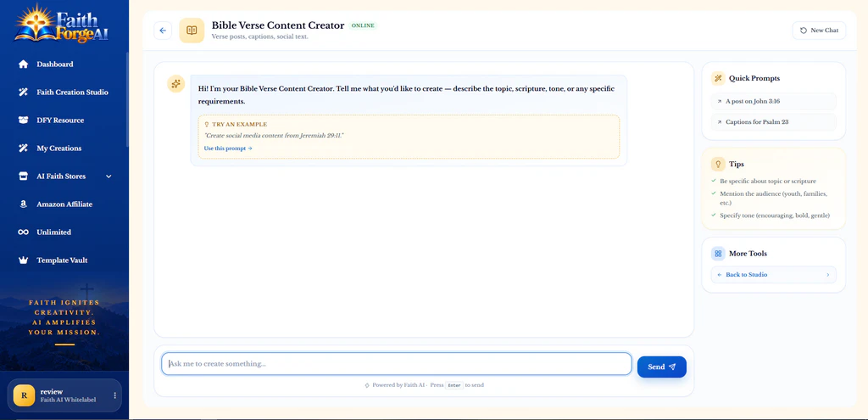Click the Faith AI Whitelabel text

tap(68, 400)
